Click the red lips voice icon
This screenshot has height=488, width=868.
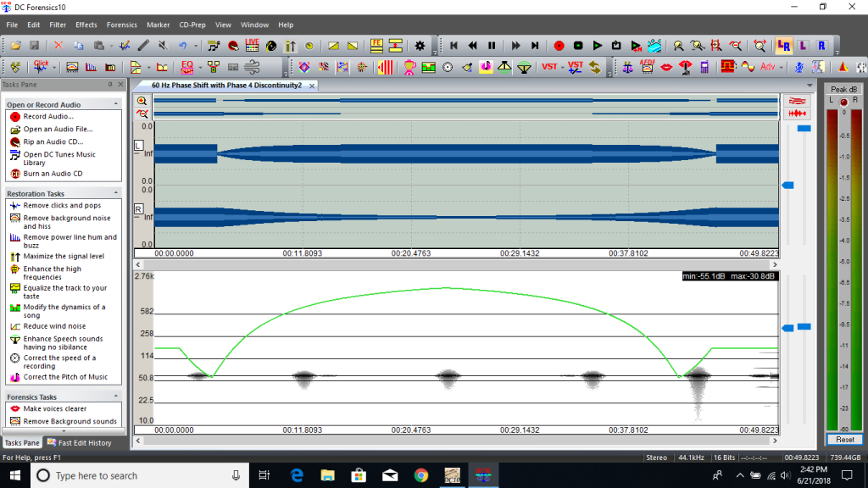coord(667,67)
